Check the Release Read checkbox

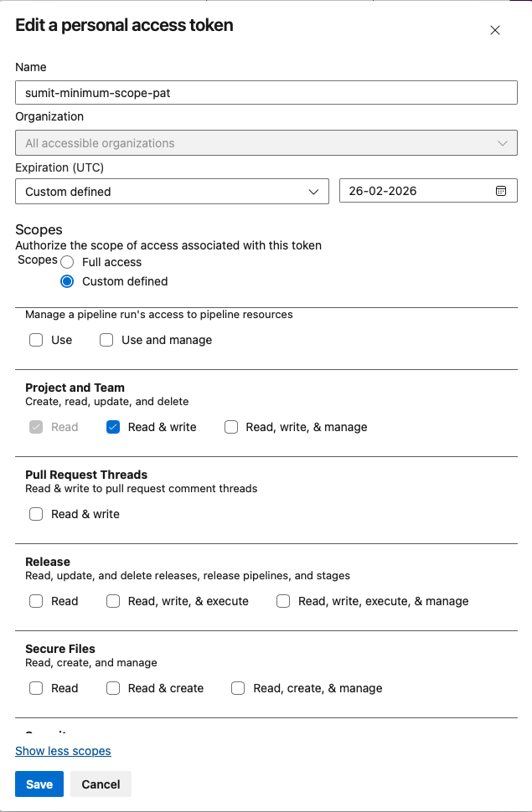(36, 601)
